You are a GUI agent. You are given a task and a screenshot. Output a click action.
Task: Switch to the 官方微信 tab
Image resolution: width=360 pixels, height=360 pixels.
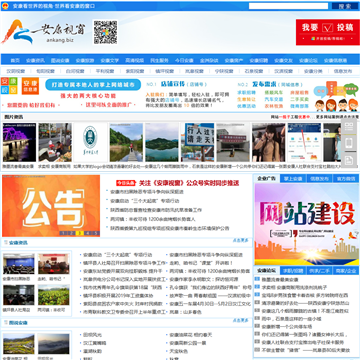coord(346,179)
